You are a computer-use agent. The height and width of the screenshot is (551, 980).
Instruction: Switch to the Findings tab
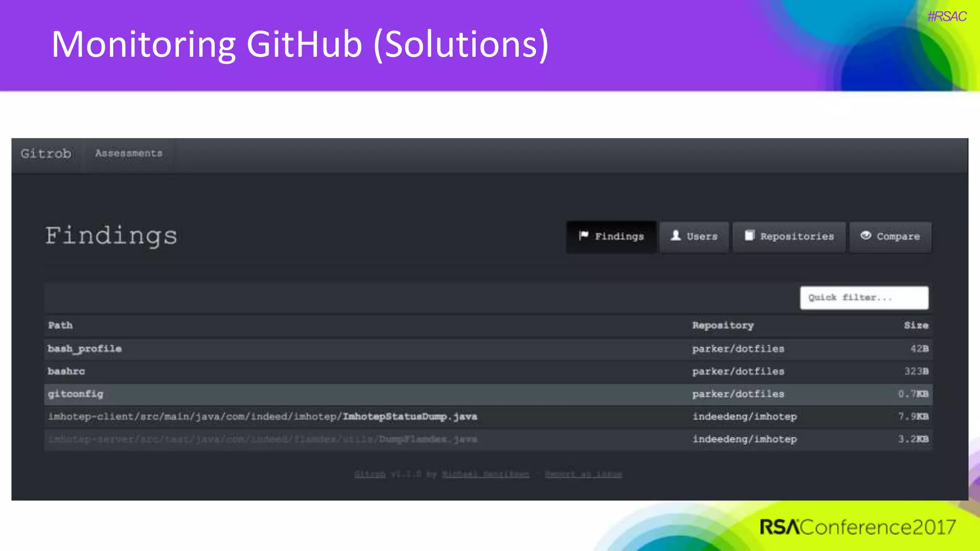click(x=611, y=237)
